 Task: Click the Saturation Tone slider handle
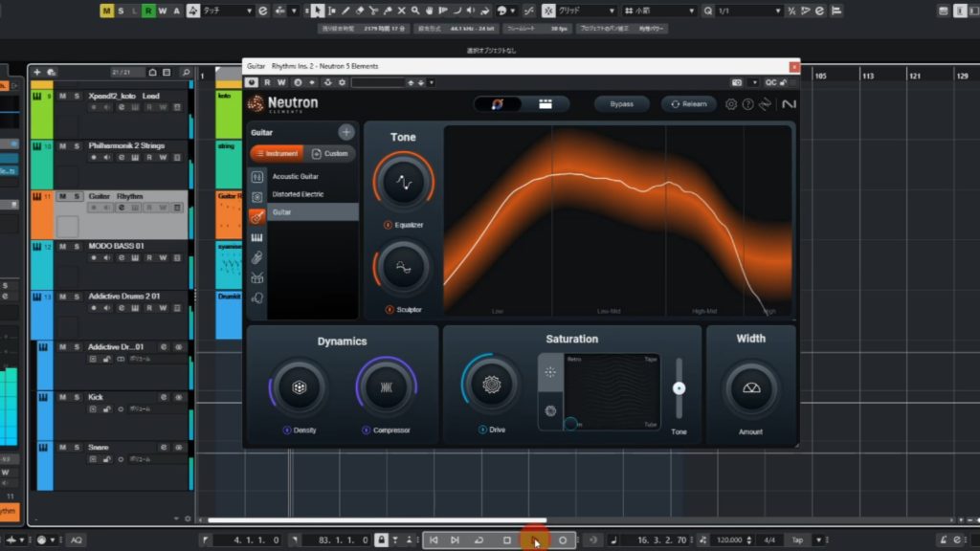click(x=679, y=388)
